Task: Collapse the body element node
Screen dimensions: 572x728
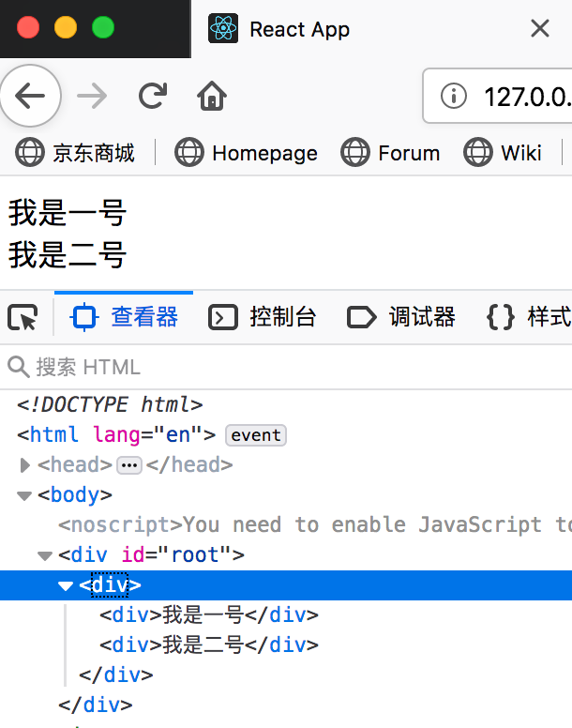Action: point(24,496)
